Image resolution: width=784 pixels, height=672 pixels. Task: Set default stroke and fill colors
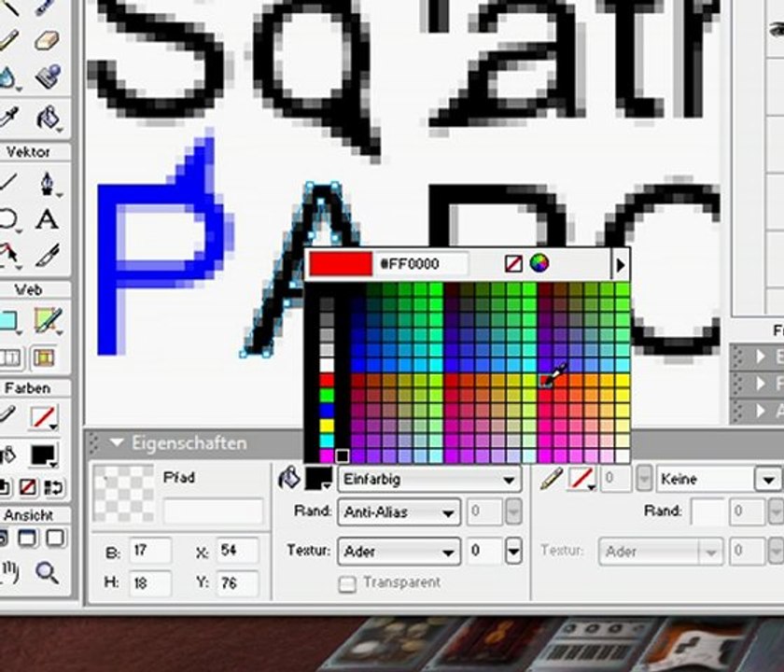[x=4, y=487]
